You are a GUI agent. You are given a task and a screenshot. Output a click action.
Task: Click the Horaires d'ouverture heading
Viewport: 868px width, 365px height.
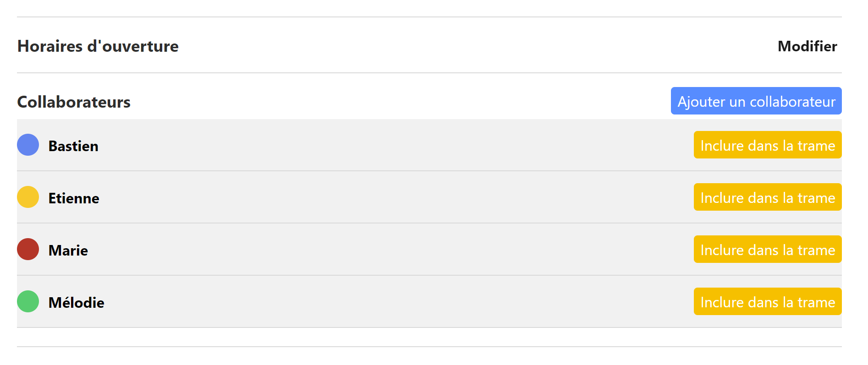point(98,46)
